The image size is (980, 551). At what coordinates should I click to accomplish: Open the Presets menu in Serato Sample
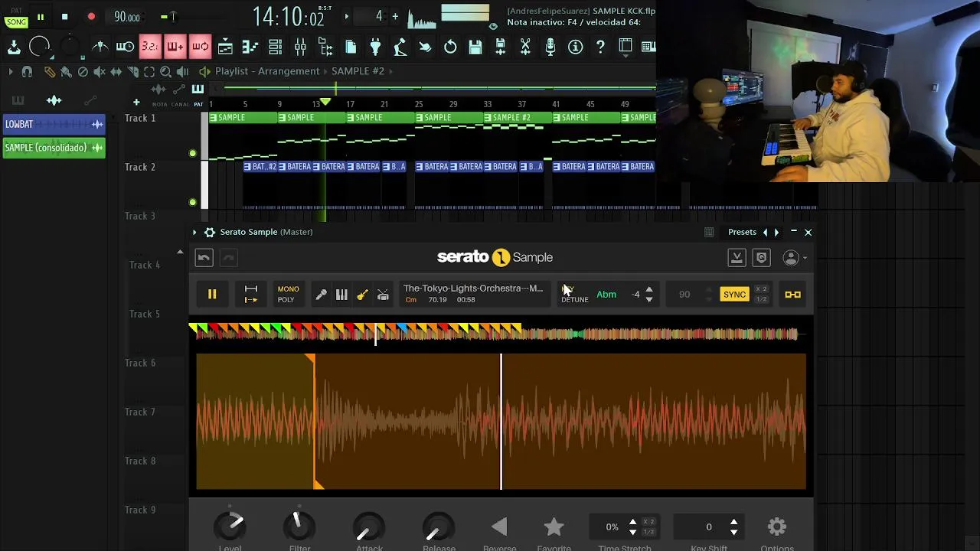(x=742, y=232)
